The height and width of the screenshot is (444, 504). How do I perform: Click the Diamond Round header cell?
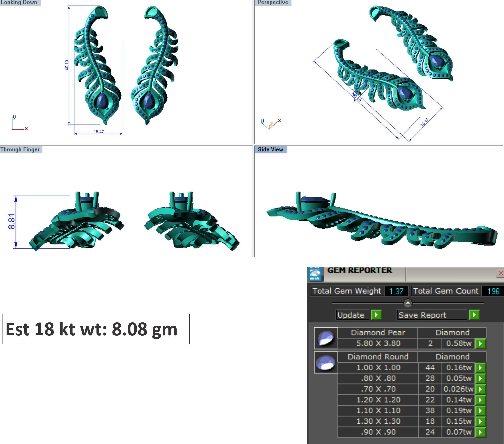click(378, 357)
